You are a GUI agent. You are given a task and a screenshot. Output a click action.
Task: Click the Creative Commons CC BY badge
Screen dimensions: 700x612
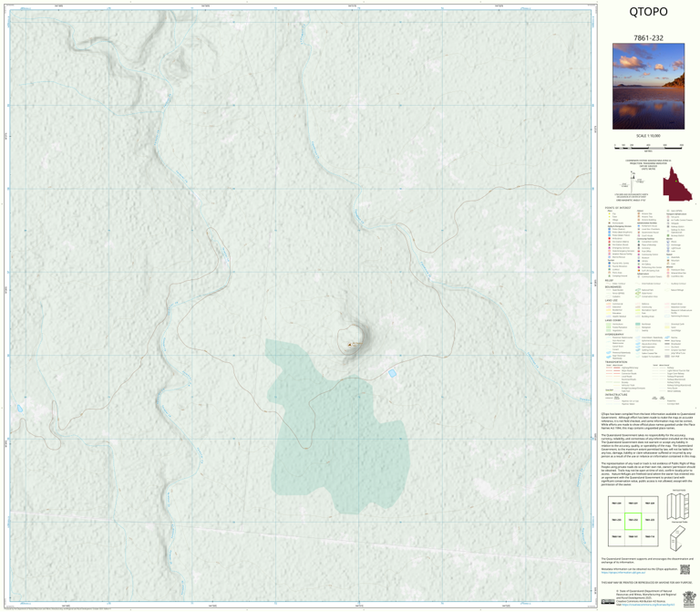coord(608,602)
